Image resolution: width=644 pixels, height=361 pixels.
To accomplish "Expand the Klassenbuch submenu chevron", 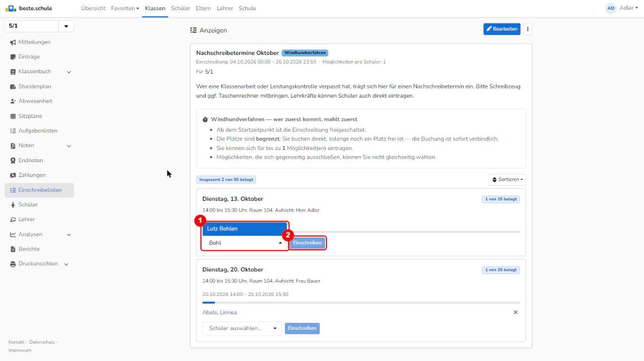I will point(69,72).
